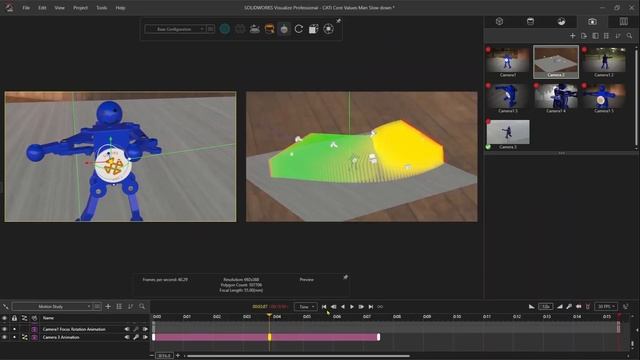This screenshot has width=640, height=360.
Task: Open the 30 FPS dropdown
Action: (606, 307)
